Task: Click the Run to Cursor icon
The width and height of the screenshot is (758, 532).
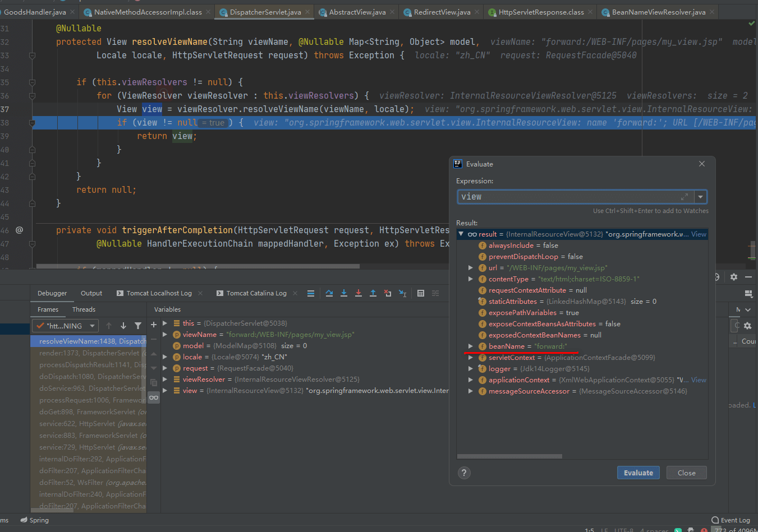Action: tap(402, 293)
